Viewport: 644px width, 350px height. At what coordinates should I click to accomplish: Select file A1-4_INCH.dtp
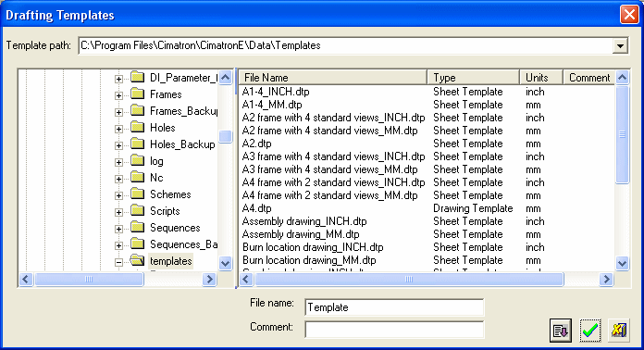(x=276, y=92)
